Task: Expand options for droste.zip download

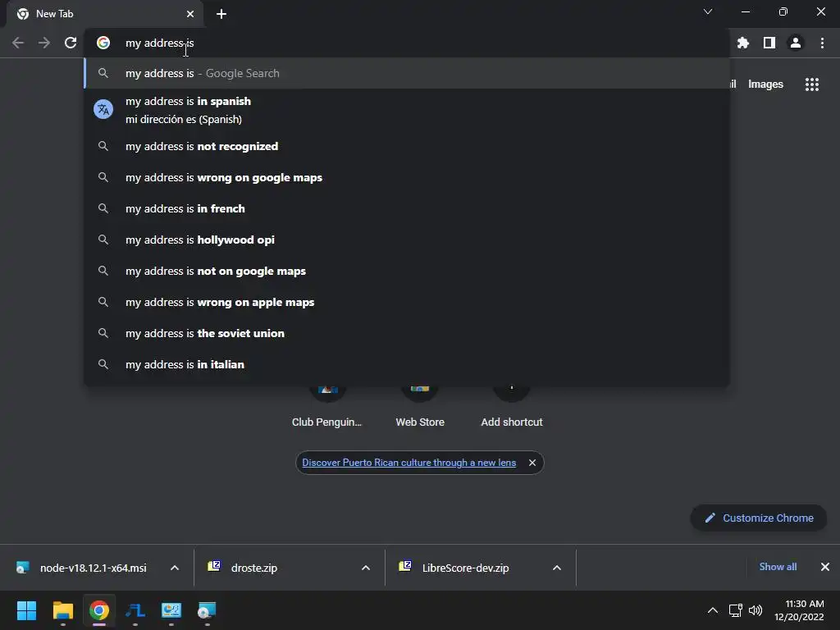Action: pyautogui.click(x=366, y=568)
